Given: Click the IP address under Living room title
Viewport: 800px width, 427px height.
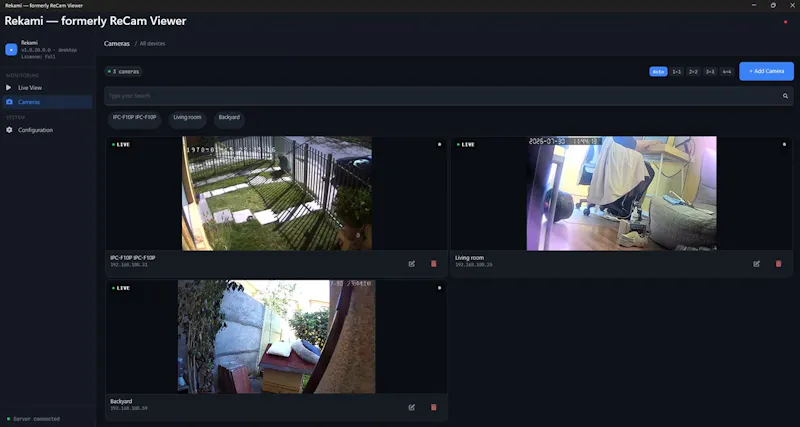Looking at the screenshot, I should [473, 265].
